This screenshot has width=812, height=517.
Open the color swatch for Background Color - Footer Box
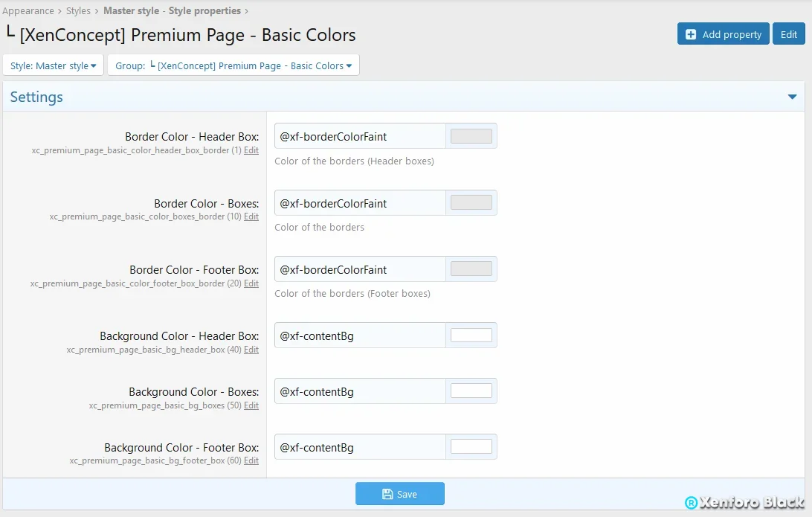[x=471, y=446]
